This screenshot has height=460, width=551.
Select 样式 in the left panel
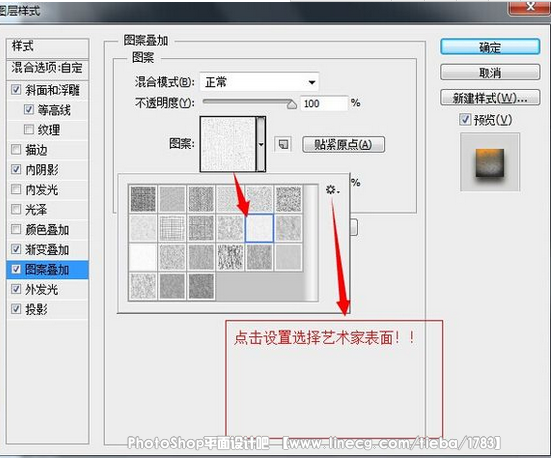point(47,47)
